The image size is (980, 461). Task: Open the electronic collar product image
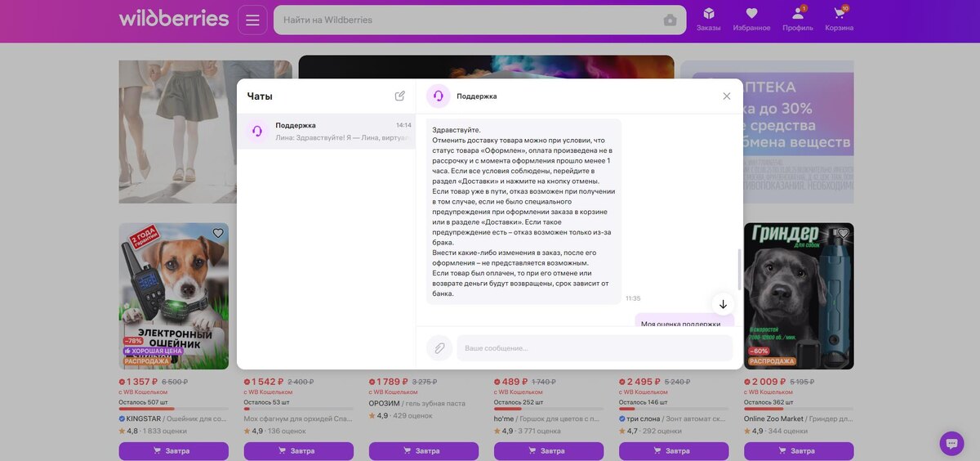coord(174,296)
